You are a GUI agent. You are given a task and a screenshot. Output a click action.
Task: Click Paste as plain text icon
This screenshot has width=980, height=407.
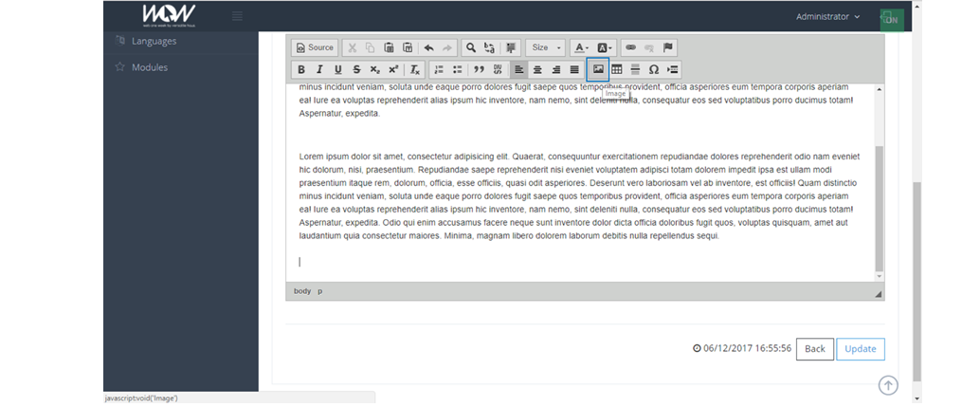point(408,47)
